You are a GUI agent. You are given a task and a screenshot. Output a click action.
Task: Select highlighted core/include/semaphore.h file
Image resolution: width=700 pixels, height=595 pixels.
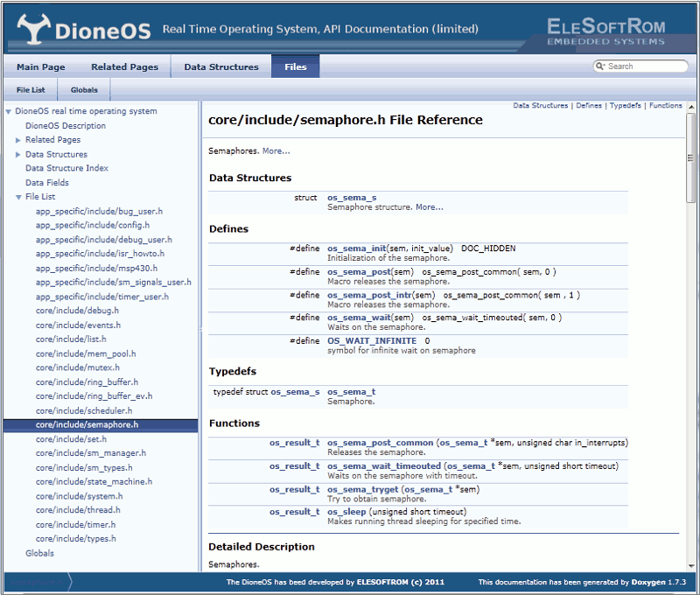(x=101, y=425)
